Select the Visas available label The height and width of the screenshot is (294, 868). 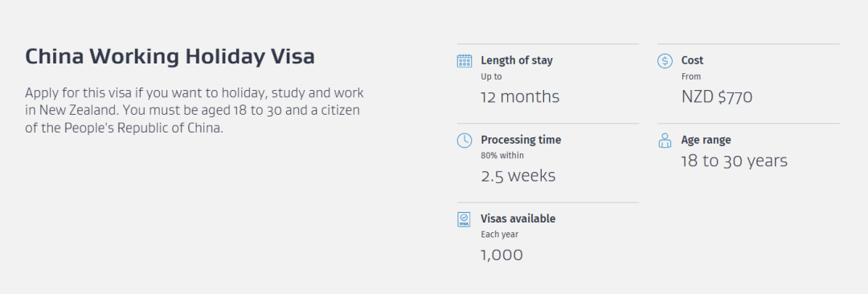(x=518, y=218)
